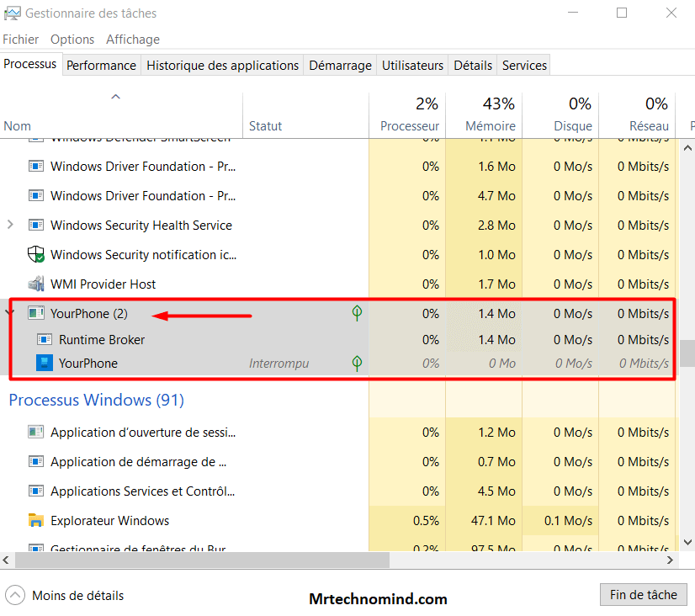The width and height of the screenshot is (695, 616).
Task: Click the Task Manager app icon in title bar
Action: [x=12, y=13]
